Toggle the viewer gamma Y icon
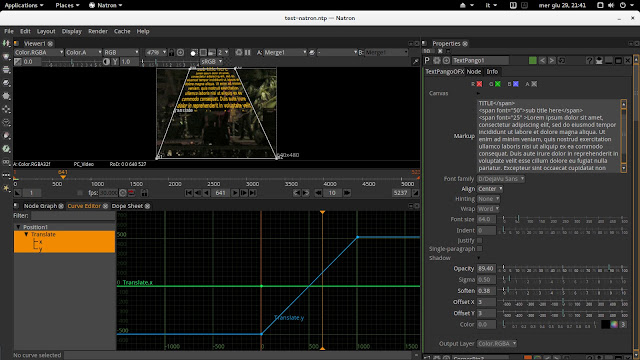The image size is (640, 360). click(115, 62)
